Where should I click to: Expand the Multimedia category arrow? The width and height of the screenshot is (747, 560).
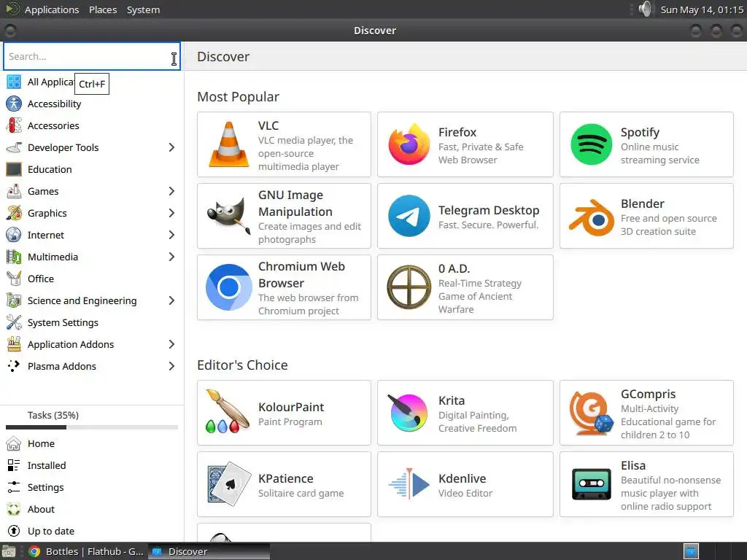tap(171, 257)
